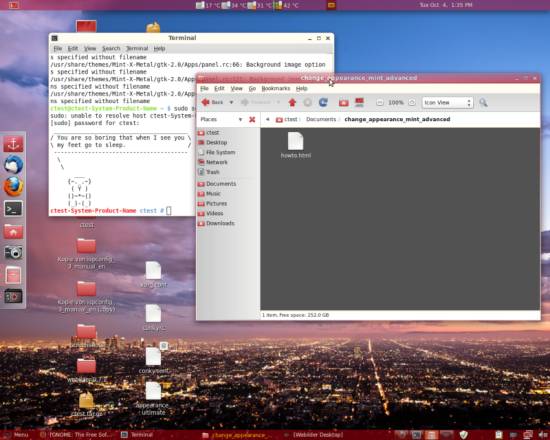Close the Places side pane
This screenshot has width=550, height=440.
coord(252,119)
